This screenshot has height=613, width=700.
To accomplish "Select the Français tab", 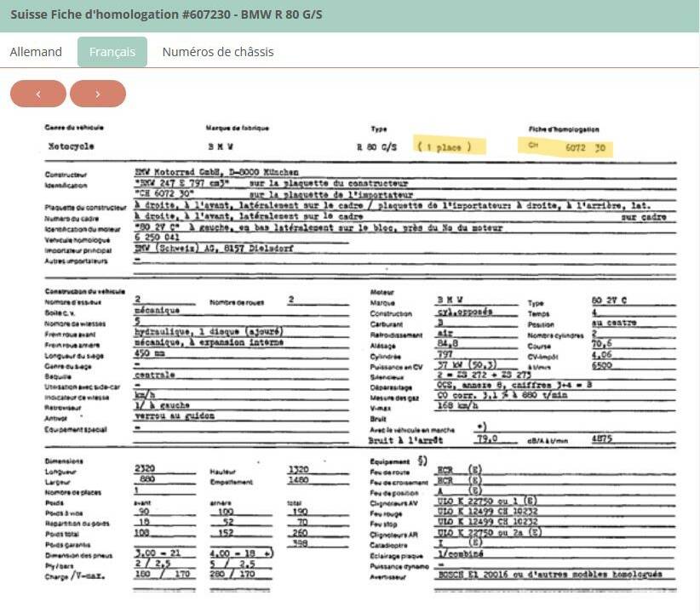I will tap(112, 52).
